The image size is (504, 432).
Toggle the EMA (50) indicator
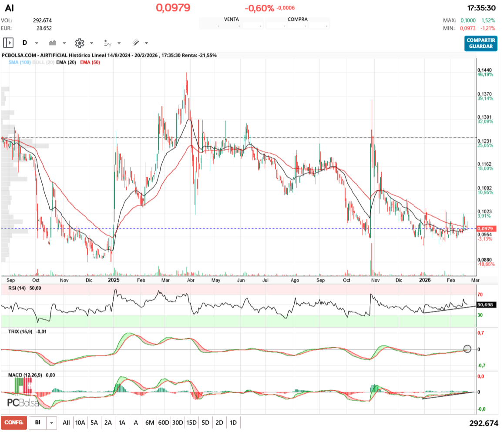click(89, 62)
